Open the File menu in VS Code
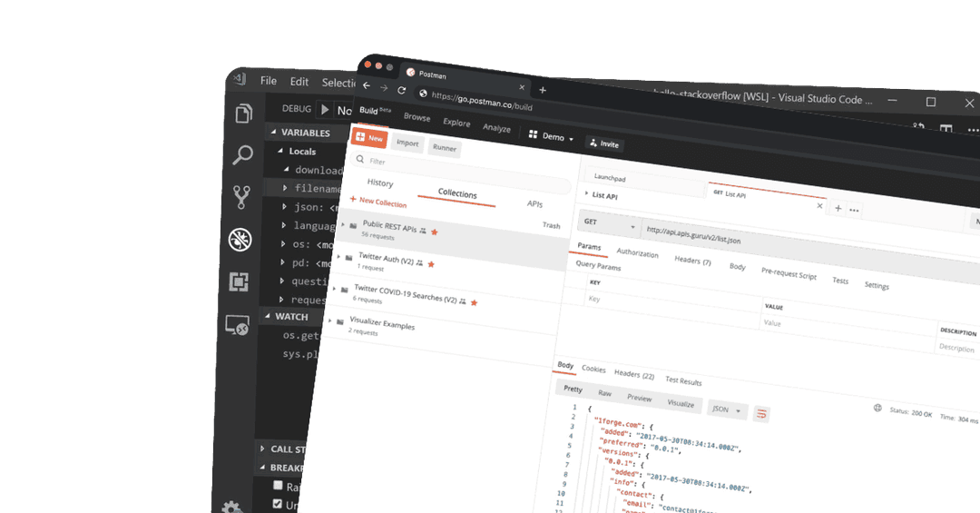980x513 pixels. coord(268,81)
